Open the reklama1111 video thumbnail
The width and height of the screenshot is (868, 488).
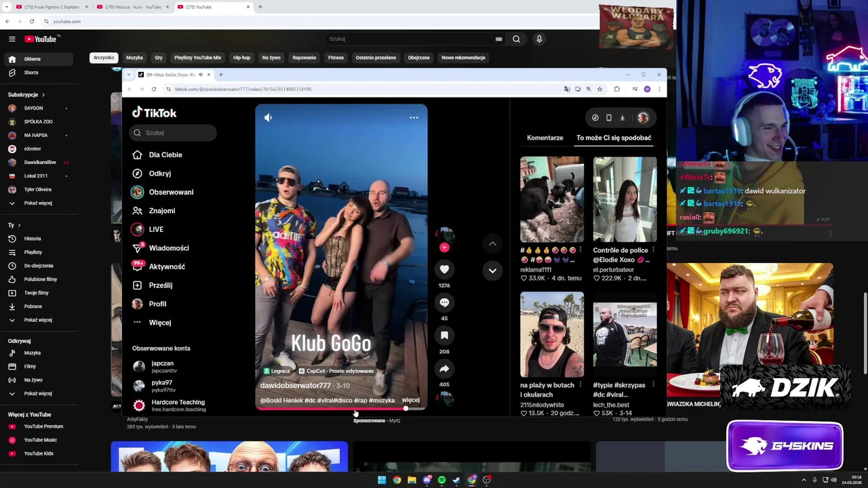[x=552, y=199]
